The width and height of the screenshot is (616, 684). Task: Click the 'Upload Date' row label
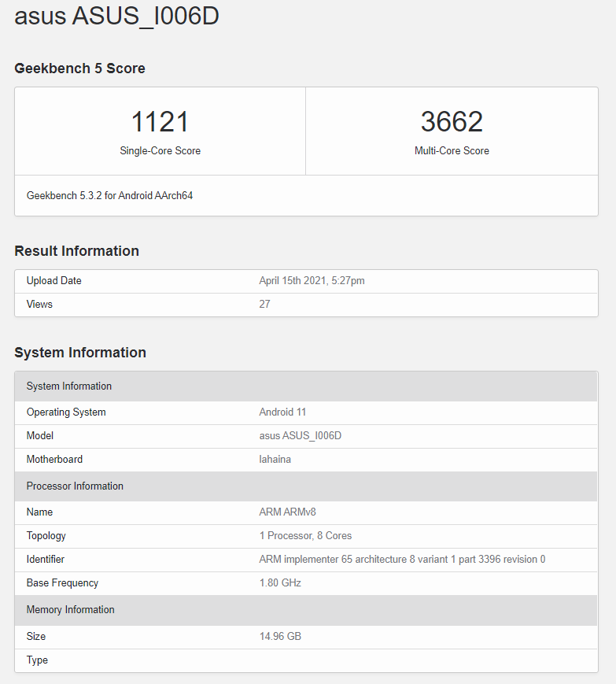pyautogui.click(x=54, y=280)
